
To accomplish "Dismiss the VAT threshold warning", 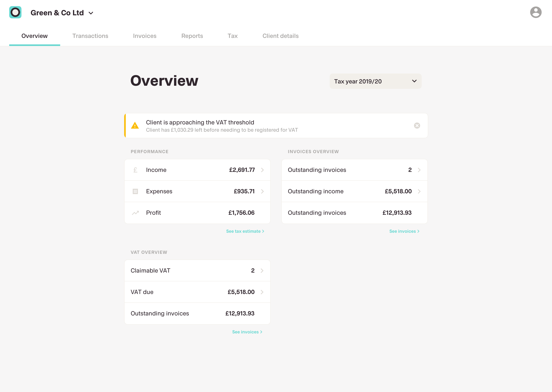I will click(x=417, y=126).
